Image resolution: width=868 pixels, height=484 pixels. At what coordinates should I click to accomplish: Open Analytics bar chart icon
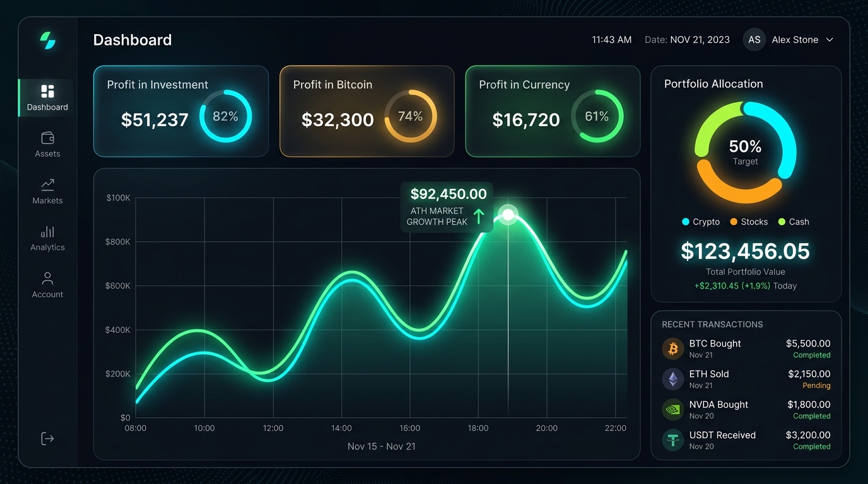tap(47, 231)
